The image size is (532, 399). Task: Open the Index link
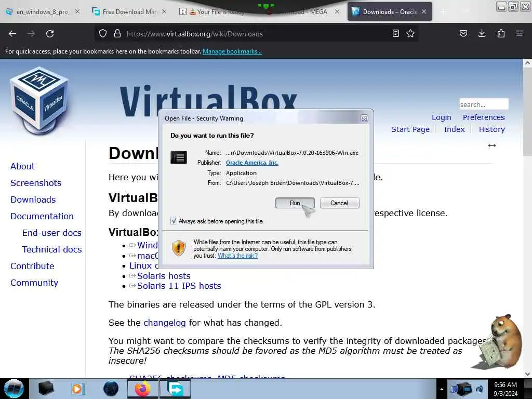click(x=454, y=129)
